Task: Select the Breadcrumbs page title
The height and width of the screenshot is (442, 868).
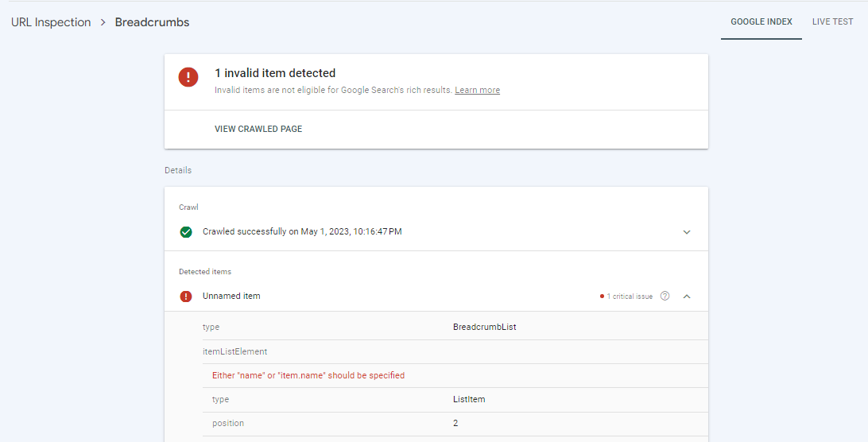Action: point(153,23)
